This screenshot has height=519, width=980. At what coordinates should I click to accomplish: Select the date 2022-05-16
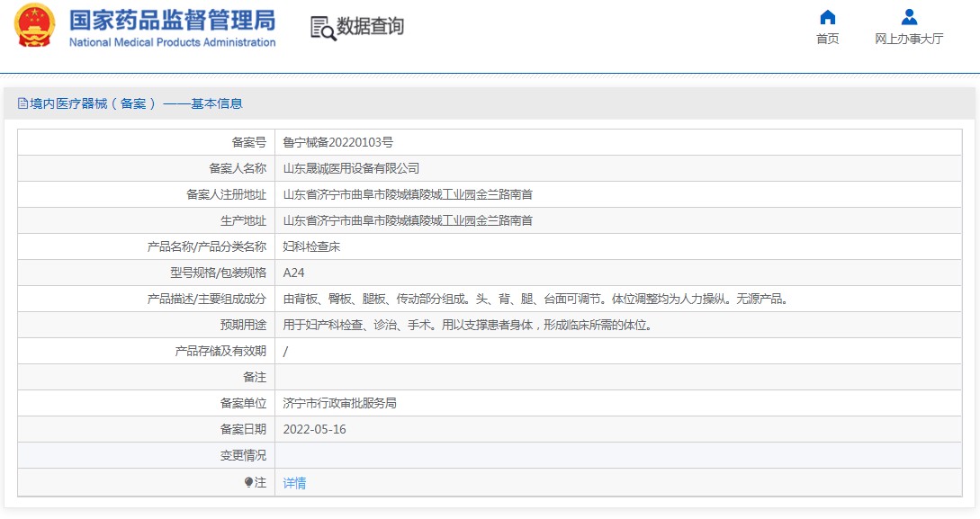(314, 430)
